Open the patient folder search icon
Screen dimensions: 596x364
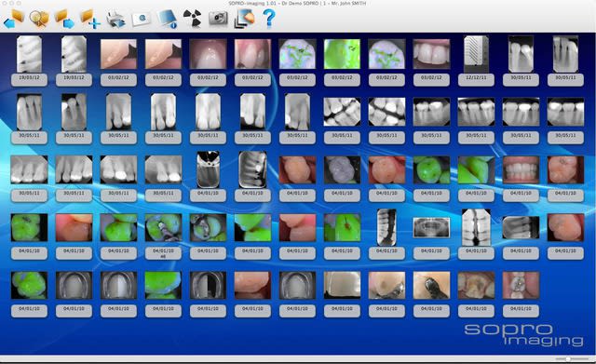tap(39, 19)
